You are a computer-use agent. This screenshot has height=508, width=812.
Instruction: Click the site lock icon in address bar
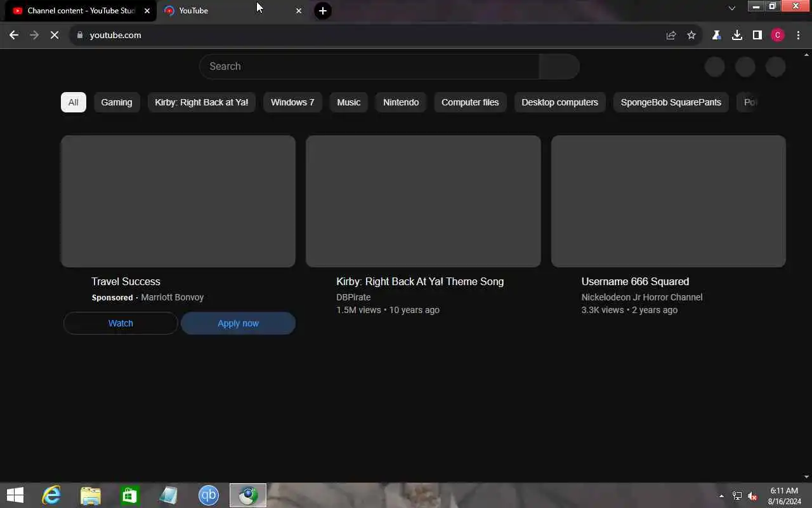point(79,35)
